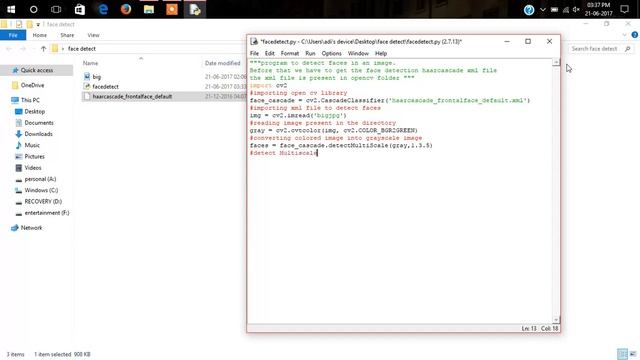640x360 pixels.
Task: Go up one folder level in Explorer
Action: pyautogui.click(x=43, y=49)
